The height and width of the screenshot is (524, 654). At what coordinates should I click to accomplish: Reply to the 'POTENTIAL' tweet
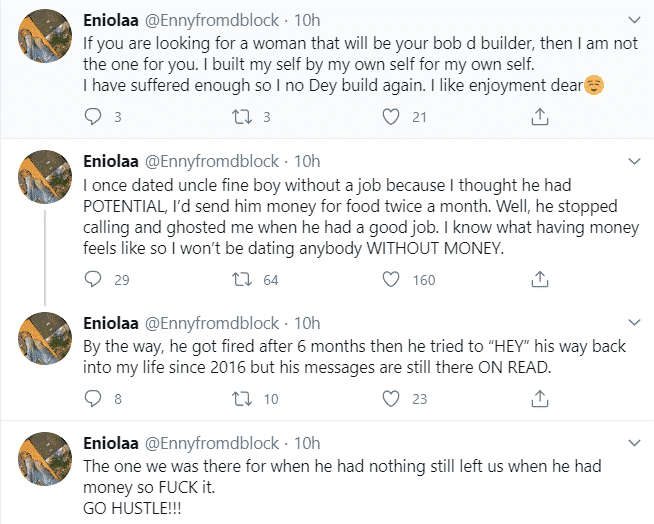[93, 279]
